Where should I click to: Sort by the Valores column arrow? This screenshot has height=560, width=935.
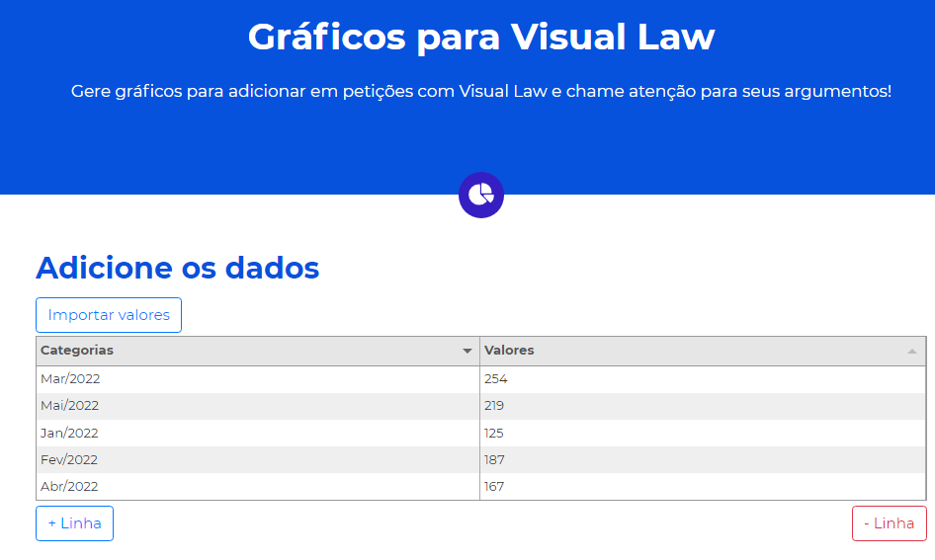point(911,351)
